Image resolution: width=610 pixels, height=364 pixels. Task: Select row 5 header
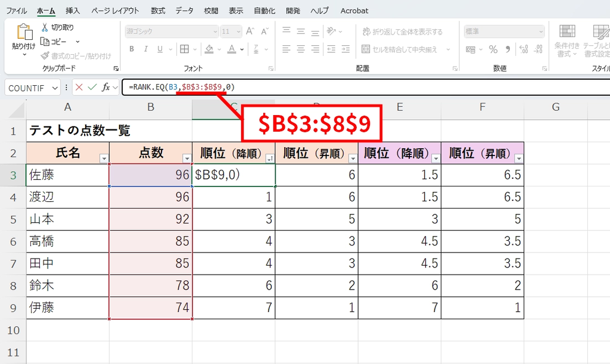(13, 219)
